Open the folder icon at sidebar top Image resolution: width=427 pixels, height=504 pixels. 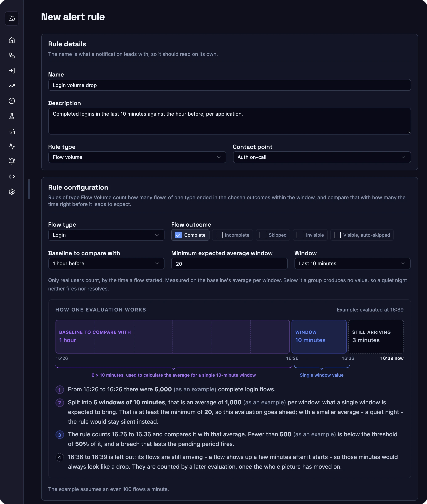pyautogui.click(x=12, y=18)
